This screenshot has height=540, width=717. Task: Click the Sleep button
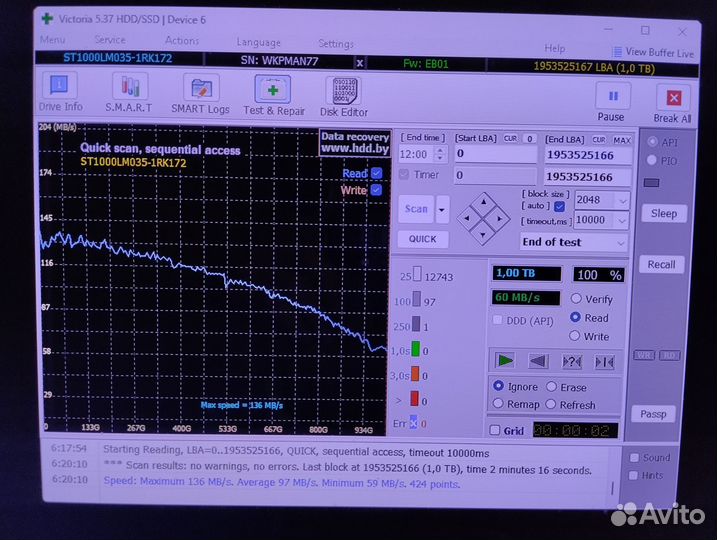[663, 213]
